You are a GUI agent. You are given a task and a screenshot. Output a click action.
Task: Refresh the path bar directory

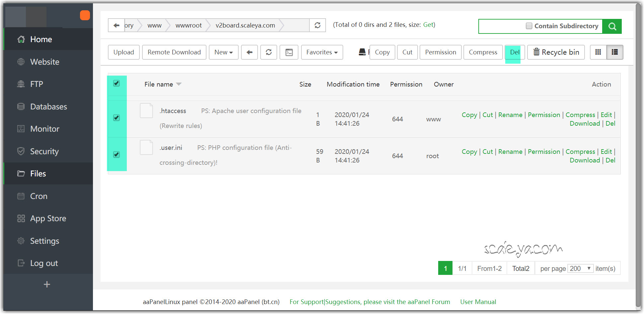317,26
